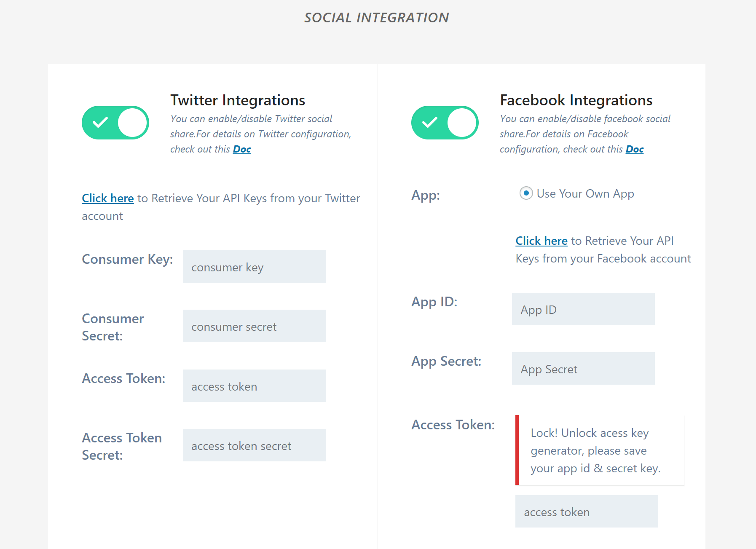Open the Facebook configuration Doc link
The image size is (756, 549).
tap(635, 149)
